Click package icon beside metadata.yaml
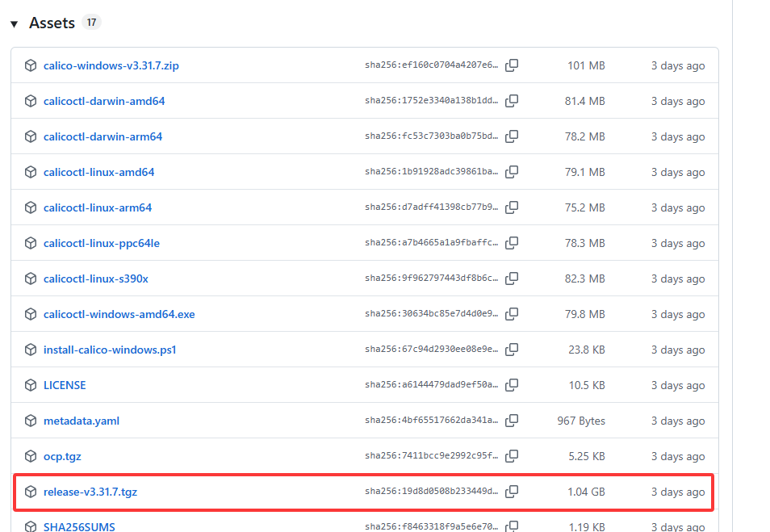The height and width of the screenshot is (532, 770). (x=31, y=421)
